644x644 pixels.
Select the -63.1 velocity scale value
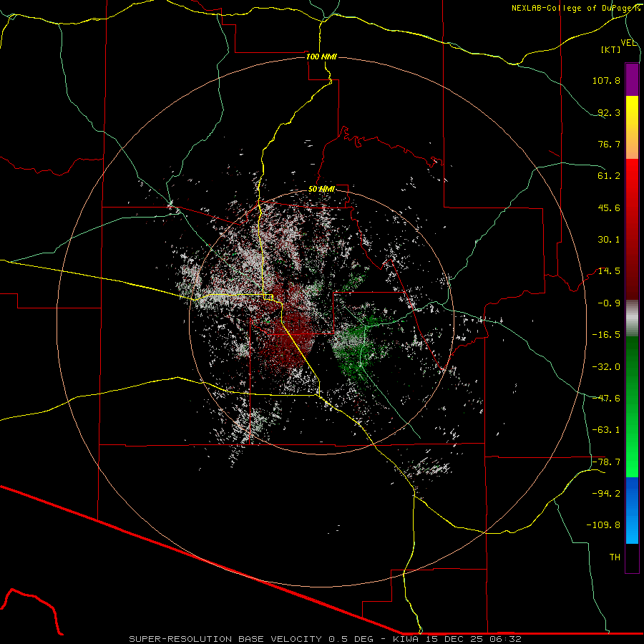click(x=606, y=430)
